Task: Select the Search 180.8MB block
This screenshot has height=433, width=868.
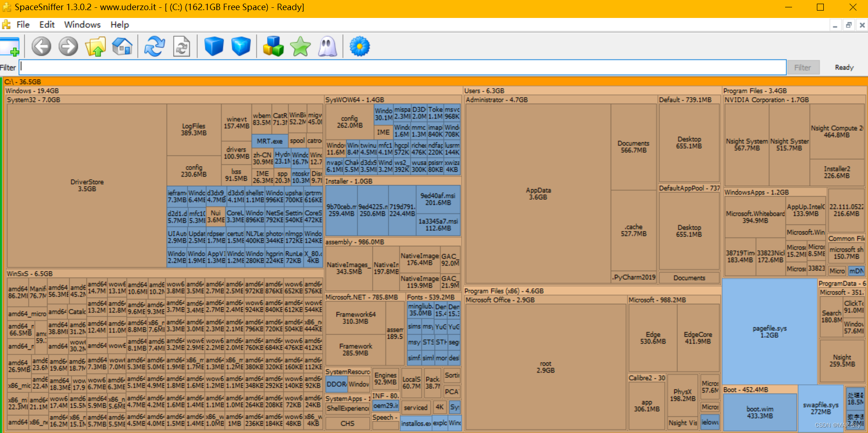Action: point(831,316)
